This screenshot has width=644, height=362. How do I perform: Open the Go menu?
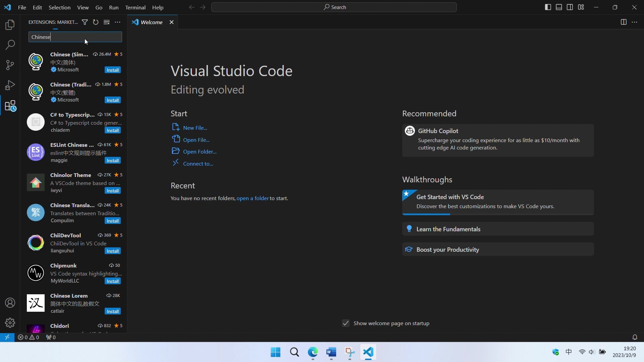click(x=99, y=7)
